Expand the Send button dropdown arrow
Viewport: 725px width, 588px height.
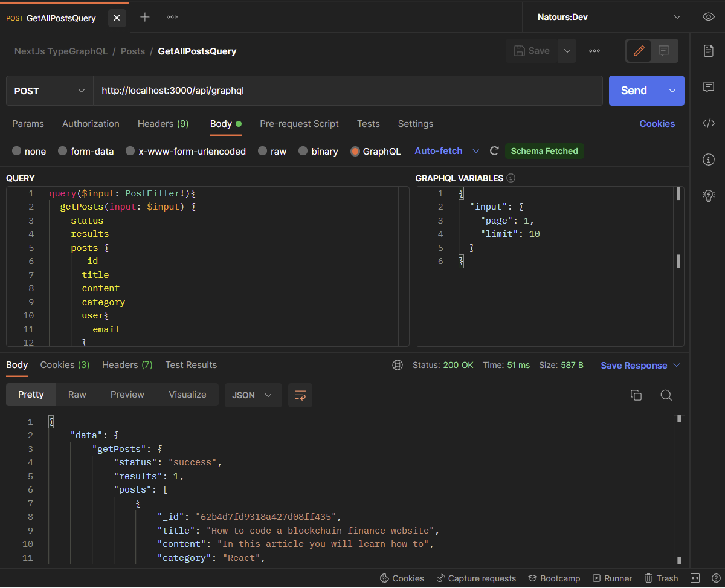[x=672, y=91]
